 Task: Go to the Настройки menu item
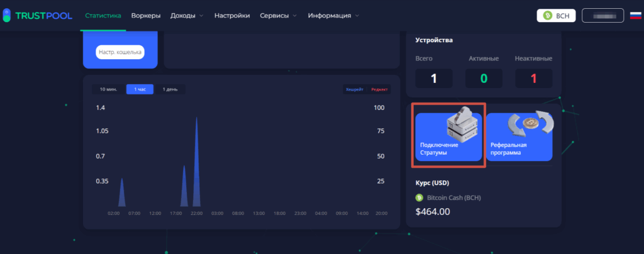click(231, 15)
